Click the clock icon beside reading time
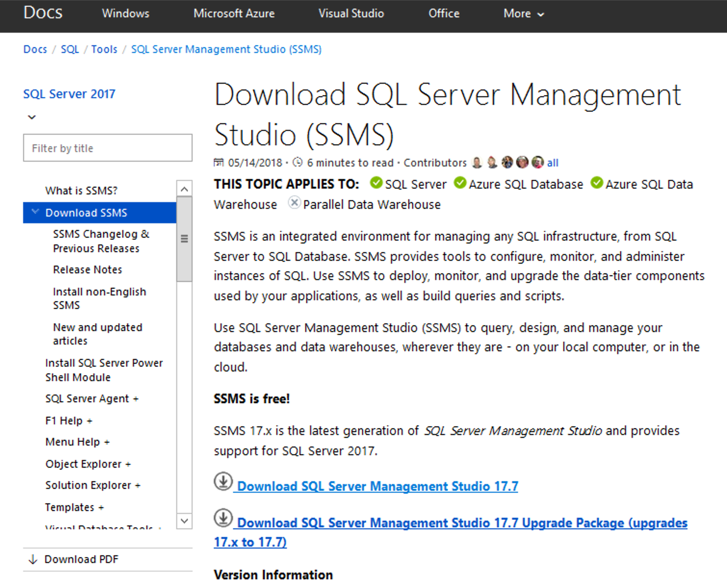This screenshot has width=727, height=588. tap(298, 162)
